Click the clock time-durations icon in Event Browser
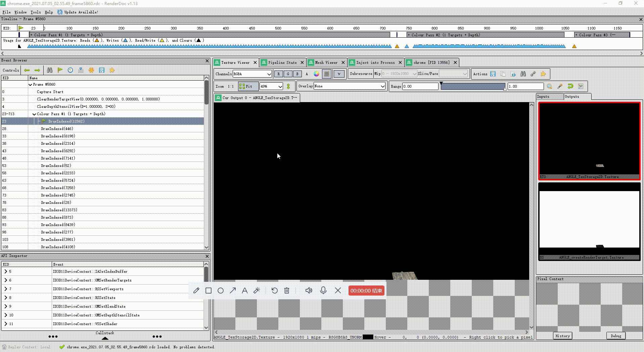The height and width of the screenshot is (352, 644). pos(70,70)
